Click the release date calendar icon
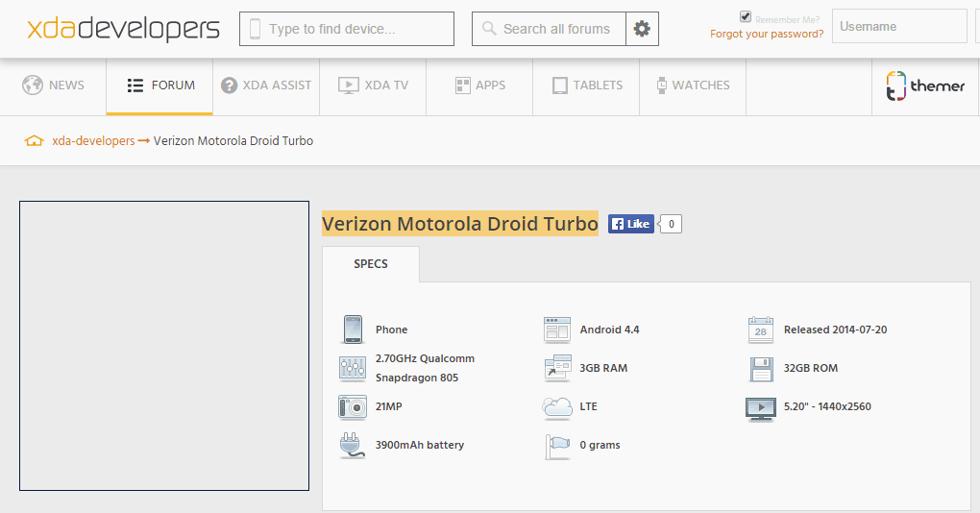The height and width of the screenshot is (513, 980). click(x=761, y=330)
